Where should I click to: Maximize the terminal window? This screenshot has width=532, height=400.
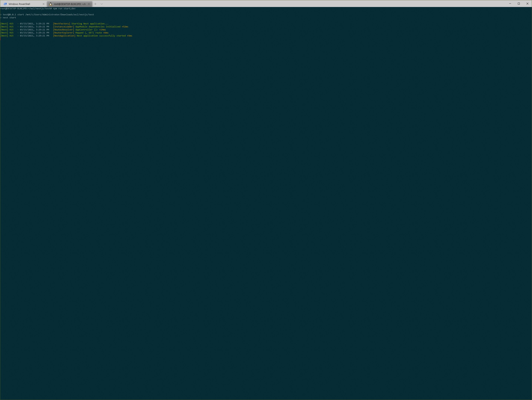tap(519, 4)
